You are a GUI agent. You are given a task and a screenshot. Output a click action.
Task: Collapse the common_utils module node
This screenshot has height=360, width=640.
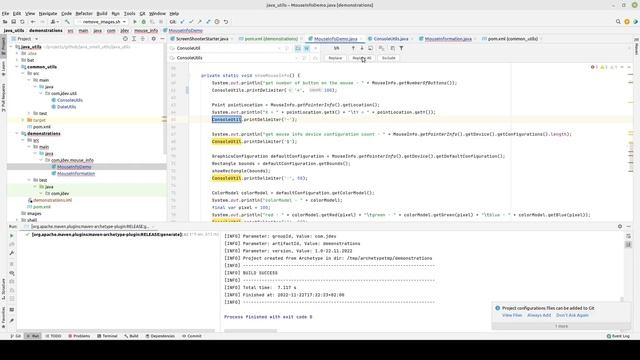17,67
